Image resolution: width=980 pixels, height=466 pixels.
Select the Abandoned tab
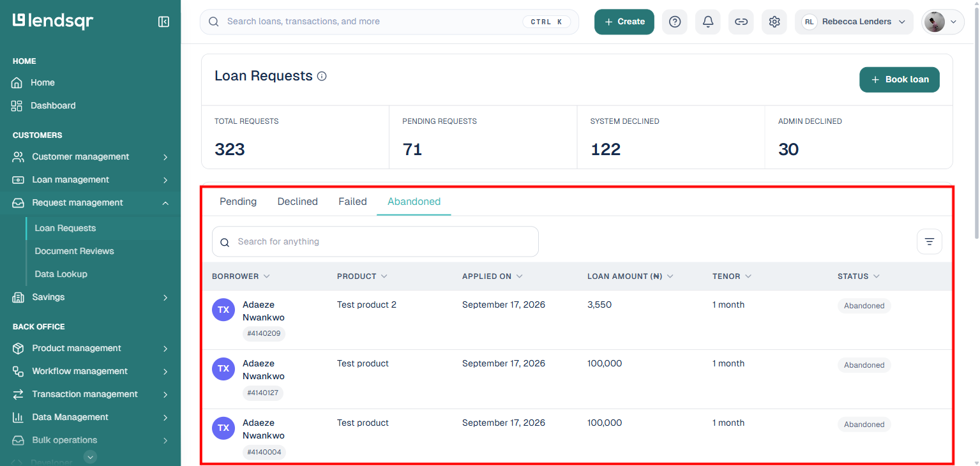(x=414, y=202)
